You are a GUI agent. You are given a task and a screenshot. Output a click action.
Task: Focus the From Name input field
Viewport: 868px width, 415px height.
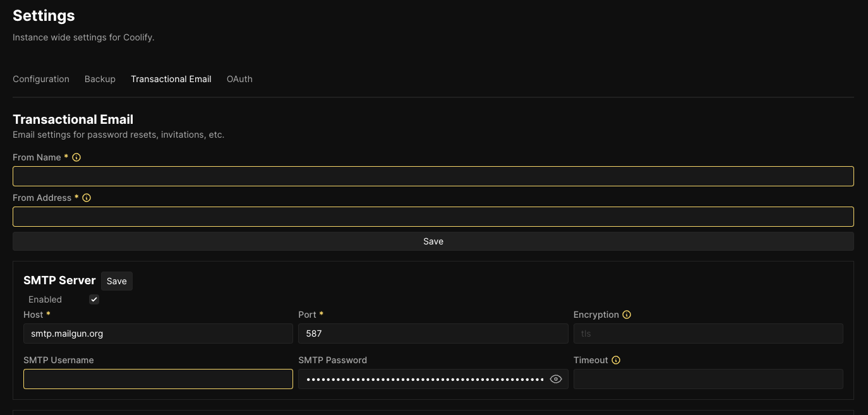[433, 176]
